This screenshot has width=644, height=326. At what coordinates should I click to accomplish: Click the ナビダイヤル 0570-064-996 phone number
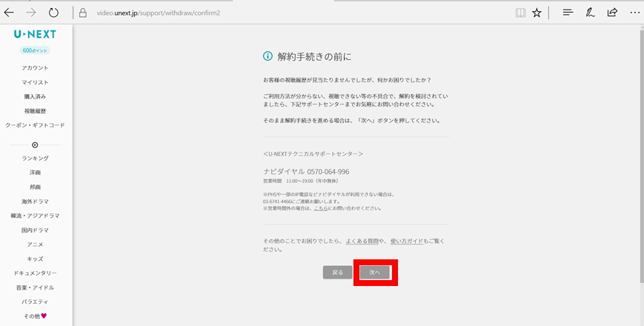click(x=306, y=172)
